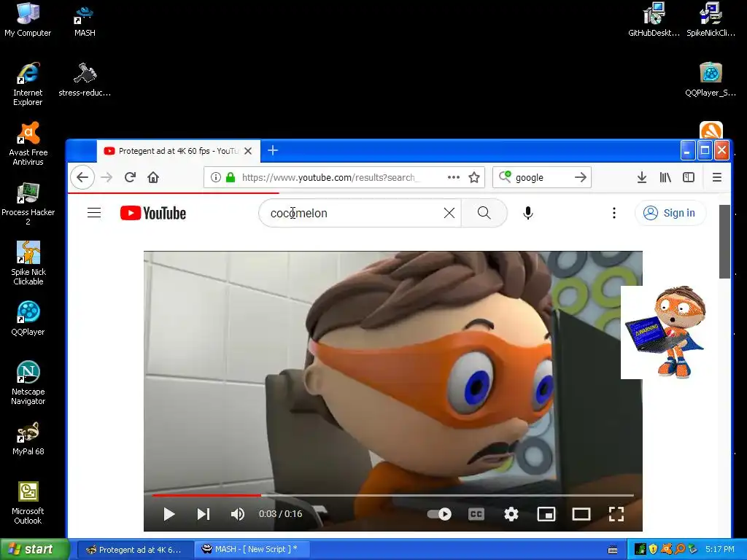747x560 pixels.
Task: Show the browser sidebar
Action: (689, 178)
